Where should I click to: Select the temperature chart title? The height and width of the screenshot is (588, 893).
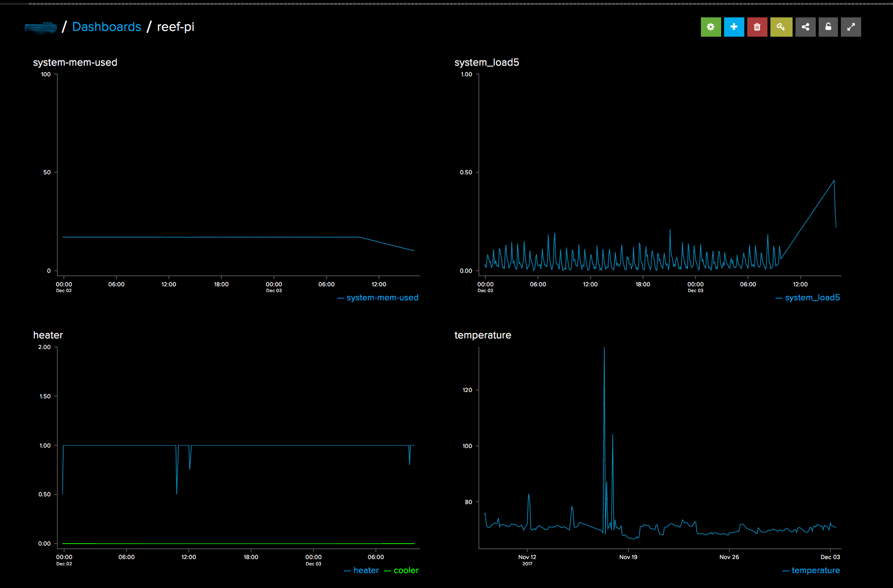[483, 335]
